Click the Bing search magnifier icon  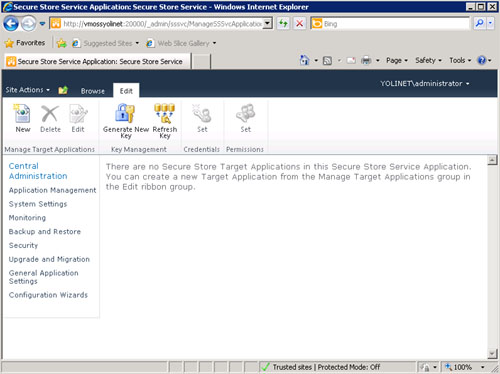[479, 23]
